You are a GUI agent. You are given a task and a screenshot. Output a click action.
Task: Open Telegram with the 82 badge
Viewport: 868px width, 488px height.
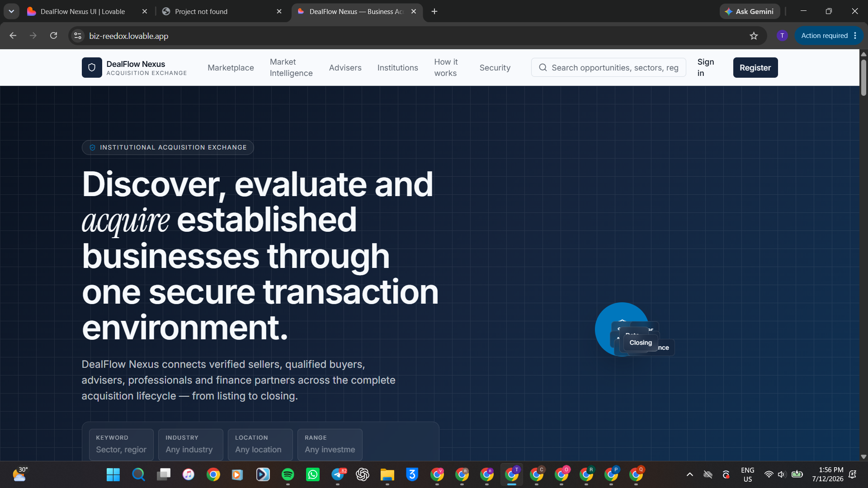338,474
